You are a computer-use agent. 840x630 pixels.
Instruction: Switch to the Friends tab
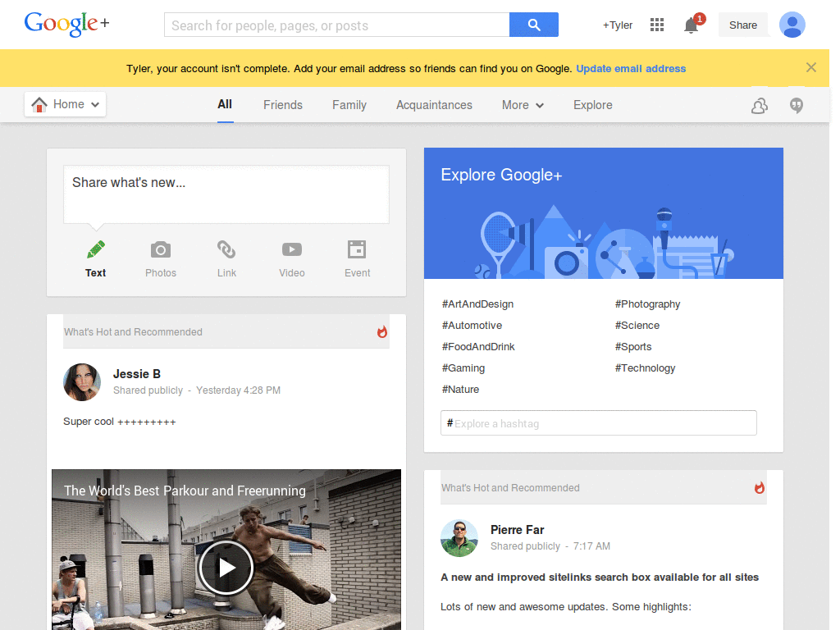[283, 105]
